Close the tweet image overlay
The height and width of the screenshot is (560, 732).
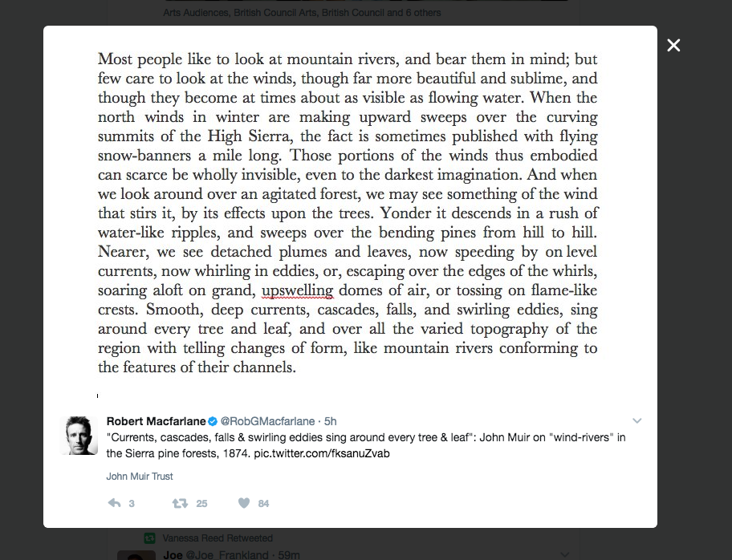pyautogui.click(x=673, y=45)
